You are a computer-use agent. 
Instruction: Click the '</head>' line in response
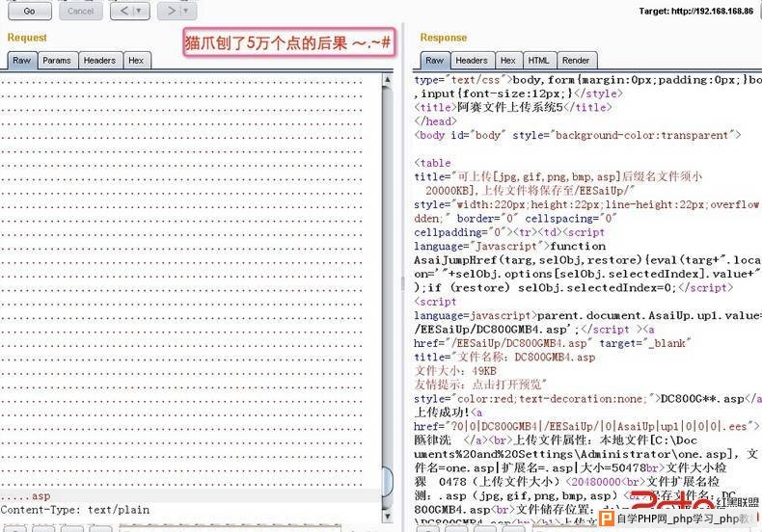435,120
